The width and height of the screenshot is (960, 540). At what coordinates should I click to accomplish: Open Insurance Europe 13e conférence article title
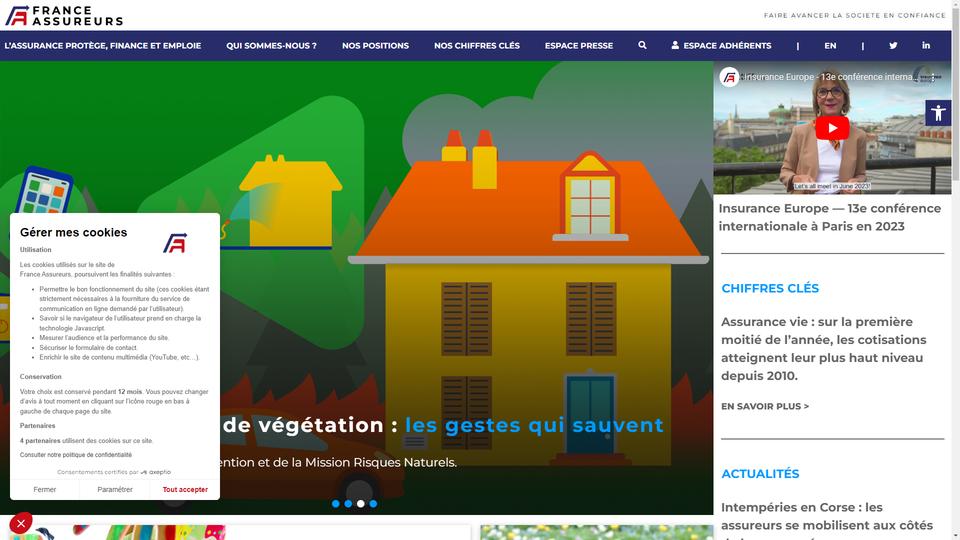coord(830,217)
